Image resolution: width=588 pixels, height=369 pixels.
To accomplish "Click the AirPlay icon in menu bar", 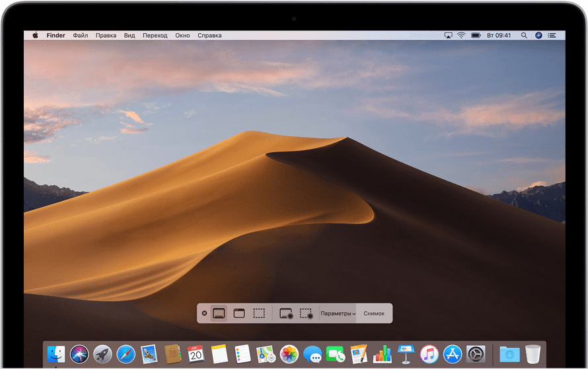I will tap(448, 35).
